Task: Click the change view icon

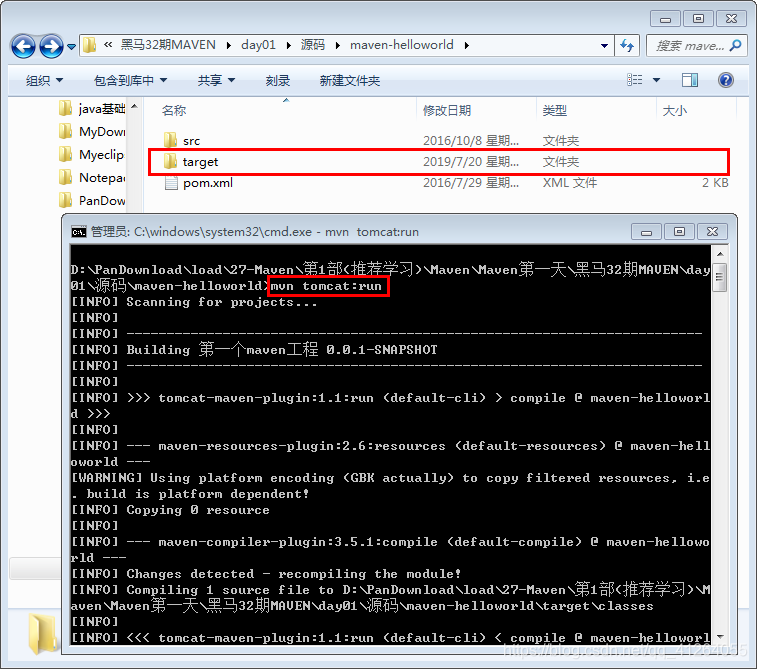Action: pos(634,80)
